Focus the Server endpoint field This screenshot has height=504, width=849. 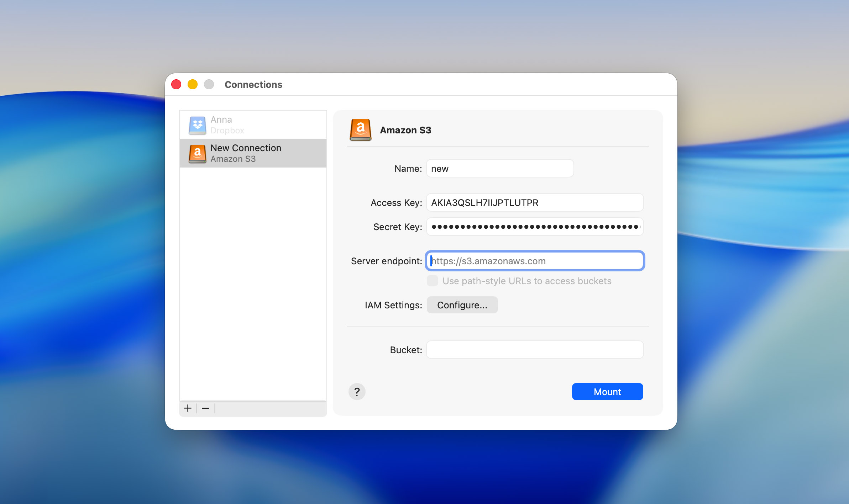[x=534, y=261]
